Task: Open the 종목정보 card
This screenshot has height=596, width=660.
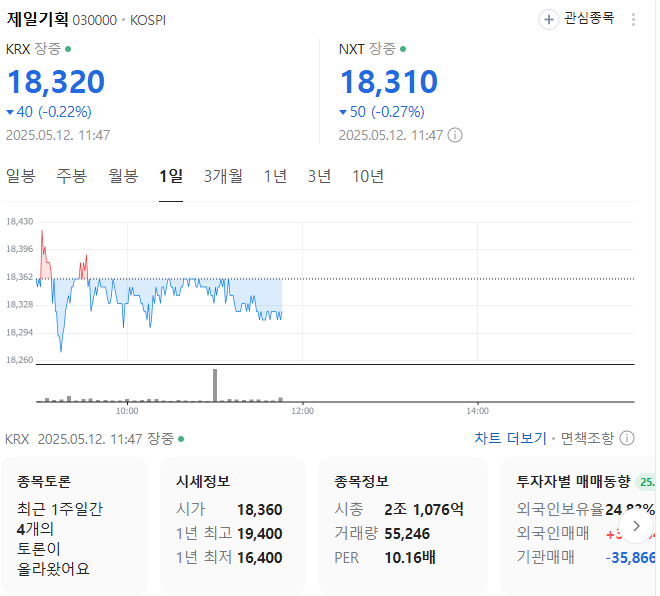Action: tap(405, 528)
